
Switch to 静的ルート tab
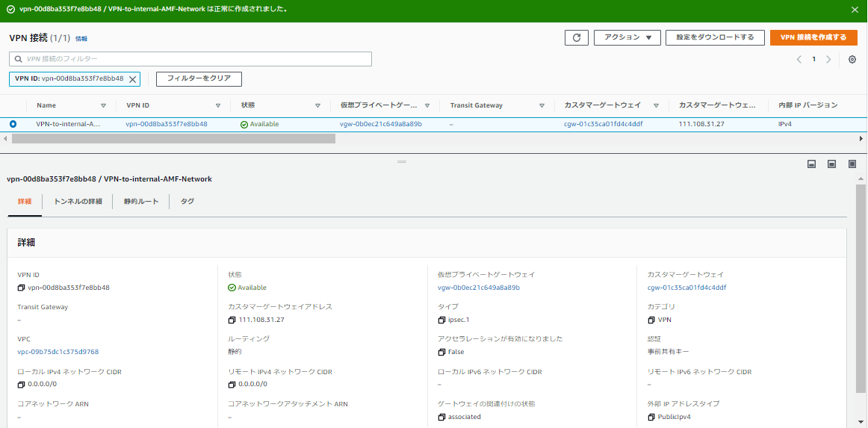click(x=141, y=202)
